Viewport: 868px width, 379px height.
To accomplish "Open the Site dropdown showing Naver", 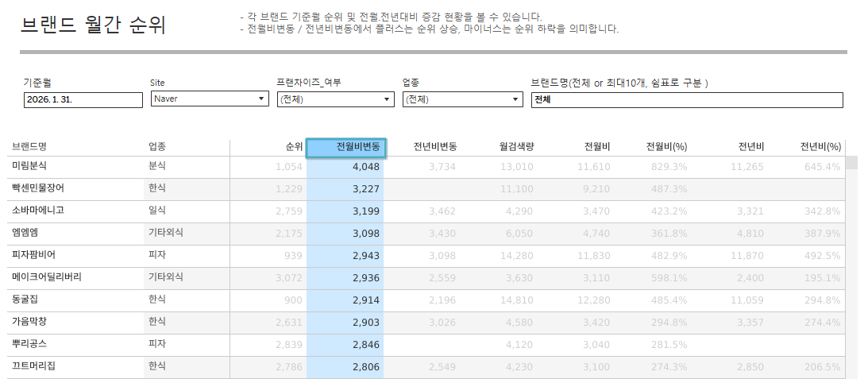I will pyautogui.click(x=210, y=99).
